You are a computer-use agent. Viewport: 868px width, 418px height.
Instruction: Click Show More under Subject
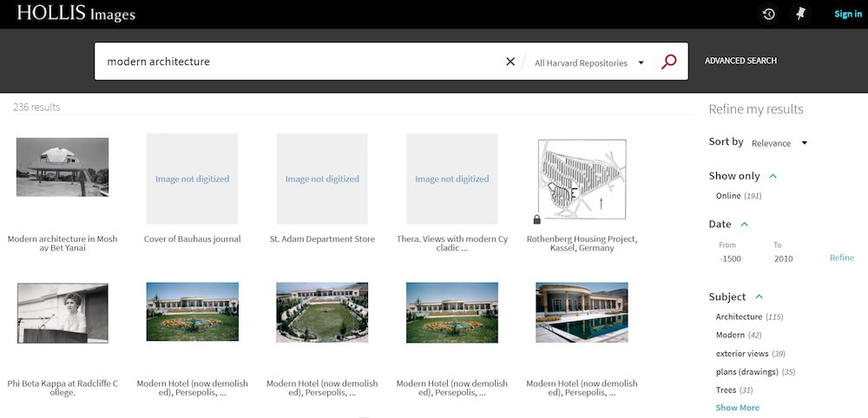tap(737, 408)
